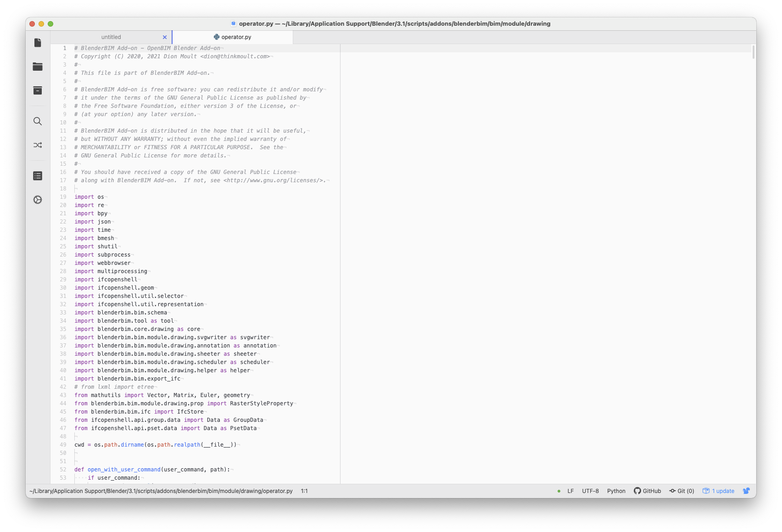Click the Git (0) status item
This screenshot has width=782, height=532.
coord(682,491)
